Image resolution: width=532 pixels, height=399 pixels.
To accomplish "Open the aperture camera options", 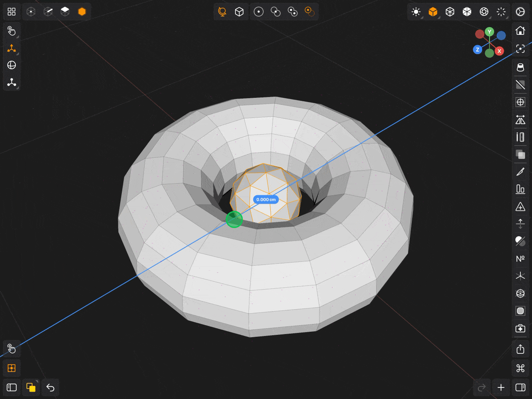I will tap(484, 12).
